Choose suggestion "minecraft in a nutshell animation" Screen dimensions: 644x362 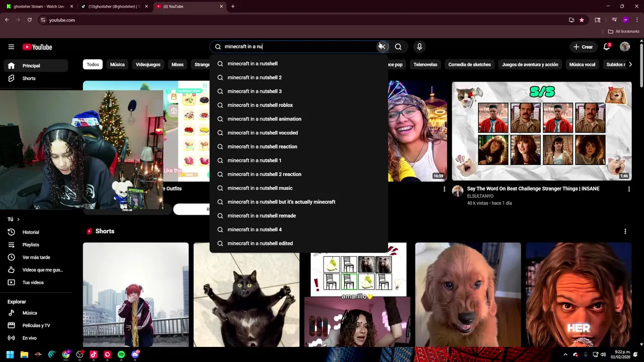pos(299,119)
